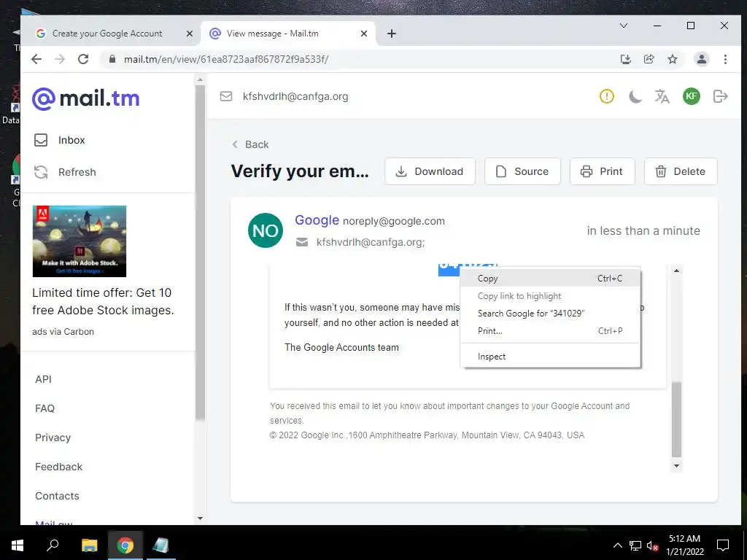This screenshot has height=560, width=747.
Task: Click the network tray icon
Action: coord(635,545)
